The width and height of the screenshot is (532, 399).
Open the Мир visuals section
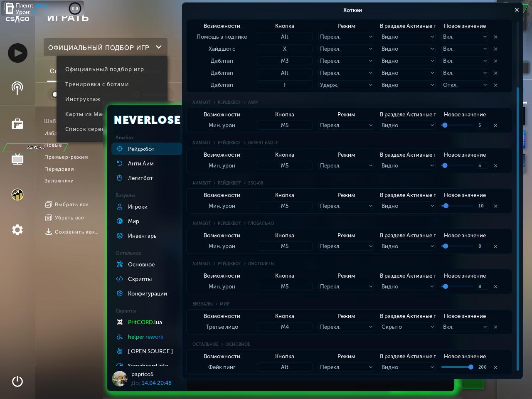133,221
